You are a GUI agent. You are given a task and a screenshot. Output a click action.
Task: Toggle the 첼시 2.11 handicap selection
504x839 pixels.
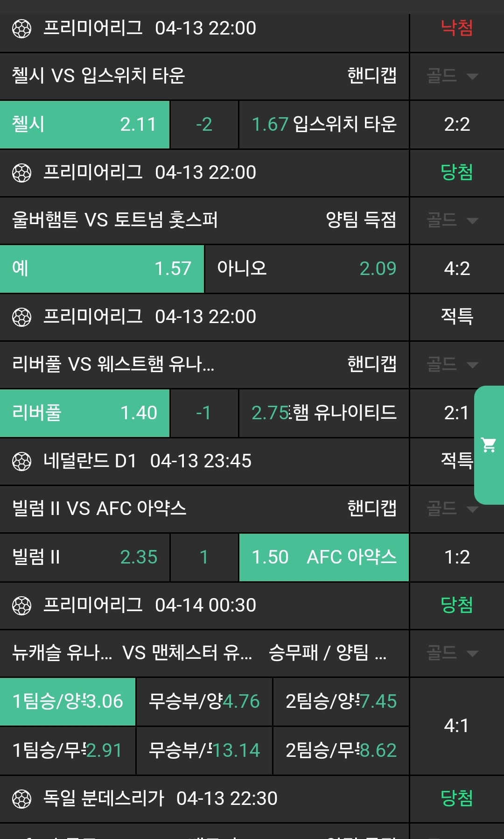pyautogui.click(x=84, y=125)
